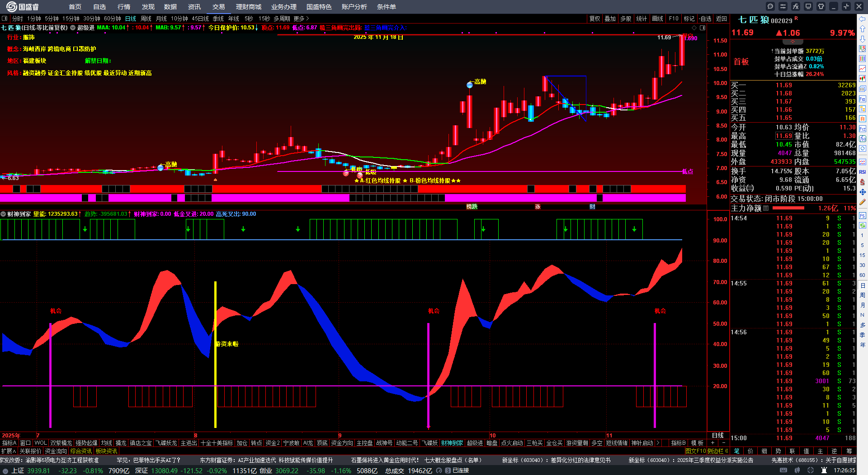Switch to 60分钟 period
The image size is (868, 475).
coord(113,19)
